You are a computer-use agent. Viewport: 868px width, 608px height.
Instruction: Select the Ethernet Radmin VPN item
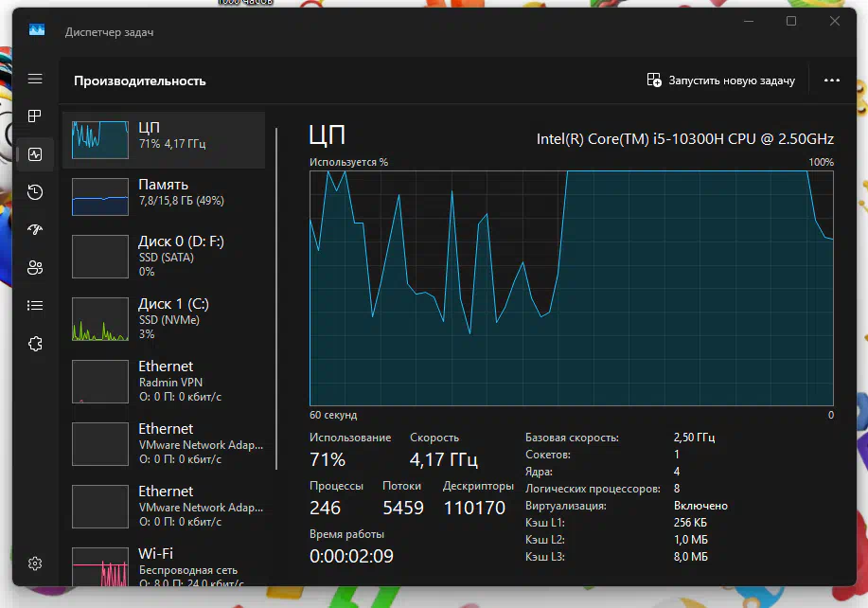(x=164, y=382)
